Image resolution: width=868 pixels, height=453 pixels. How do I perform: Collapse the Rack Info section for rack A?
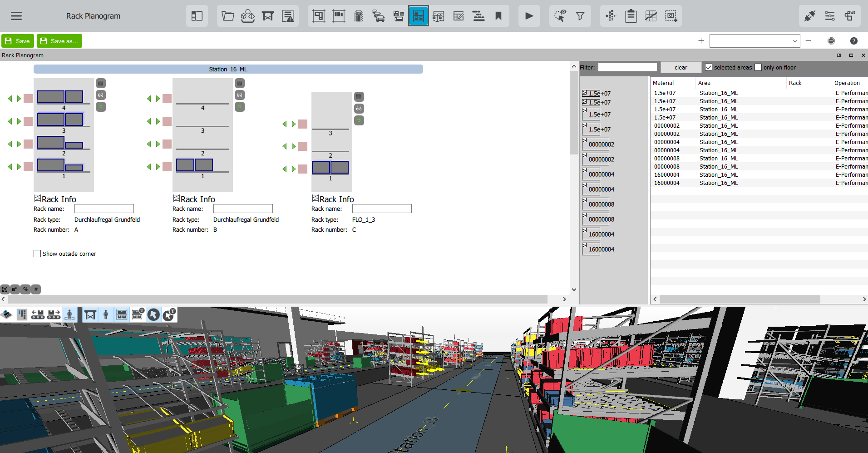pyautogui.click(x=38, y=198)
